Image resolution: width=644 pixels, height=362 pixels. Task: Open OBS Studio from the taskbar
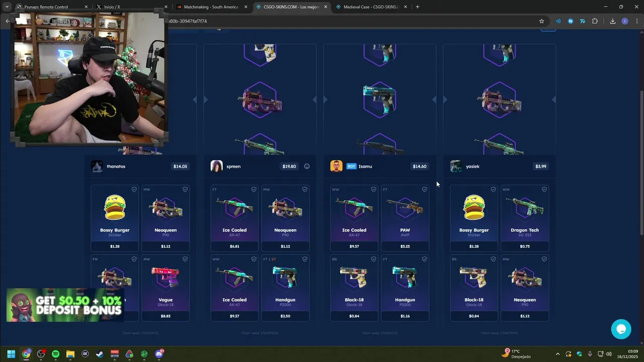[x=41, y=354]
